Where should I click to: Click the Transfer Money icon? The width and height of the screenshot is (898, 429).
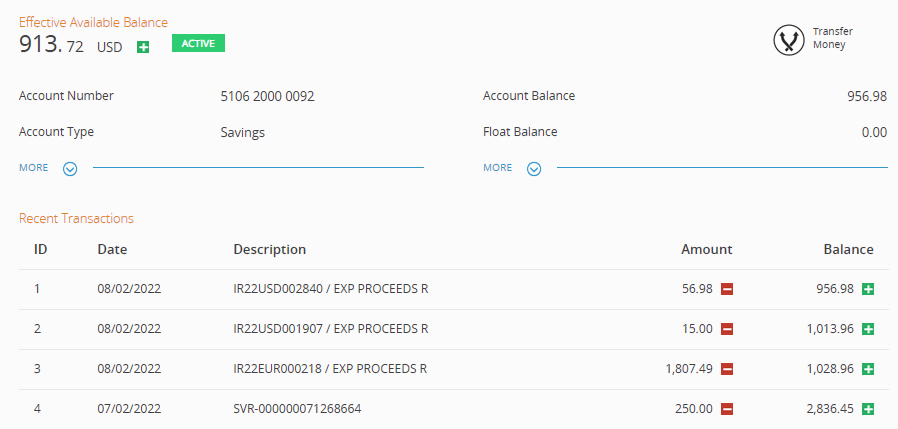[x=790, y=40]
